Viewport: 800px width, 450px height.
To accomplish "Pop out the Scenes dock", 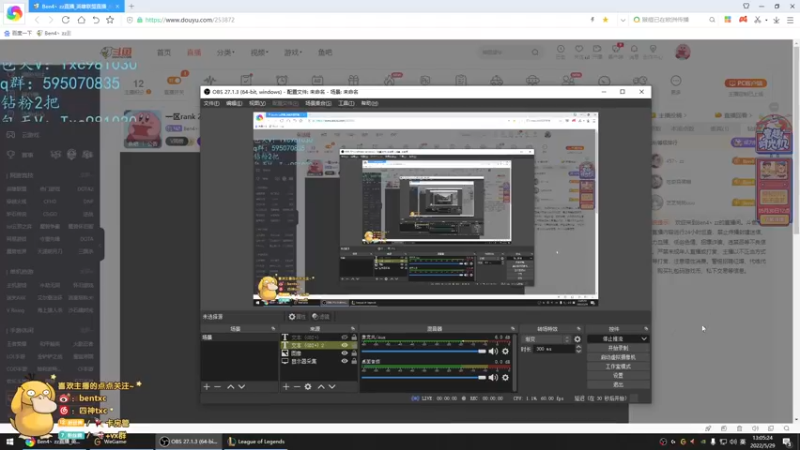I will 273,329.
